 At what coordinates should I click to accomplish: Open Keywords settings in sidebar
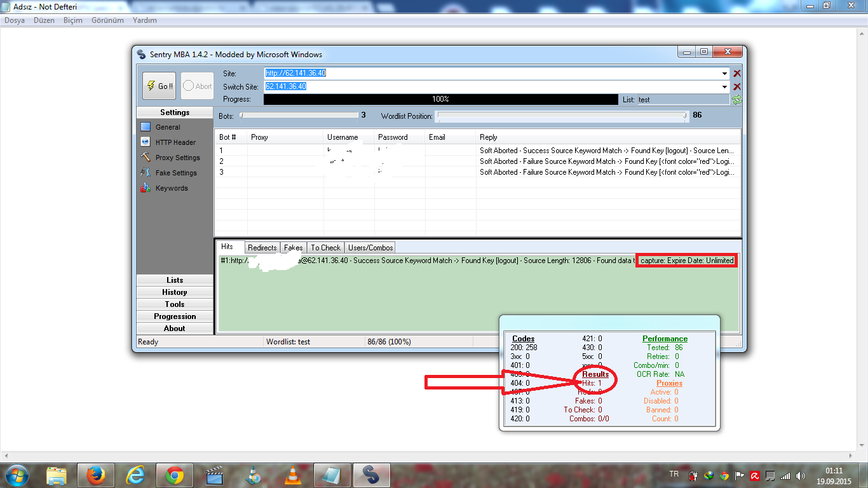[x=172, y=188]
